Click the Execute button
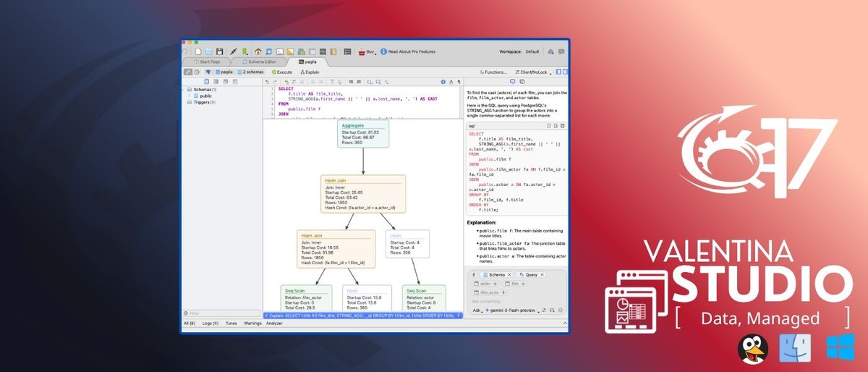Image resolution: width=868 pixels, height=372 pixels. [283, 72]
